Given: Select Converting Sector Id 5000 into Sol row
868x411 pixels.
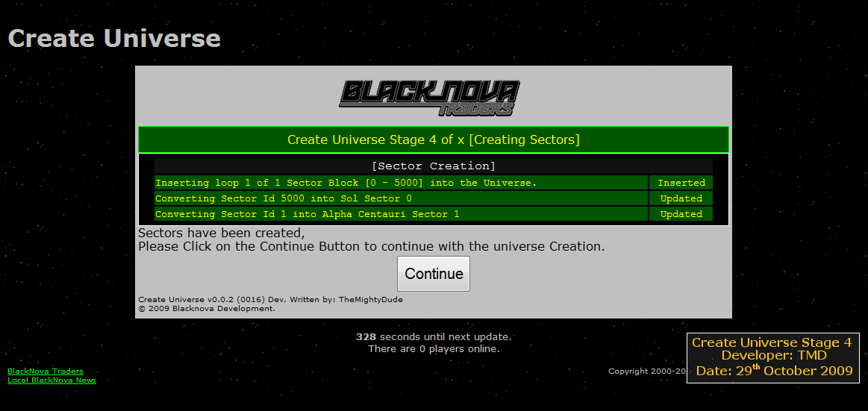Looking at the screenshot, I should (402, 198).
